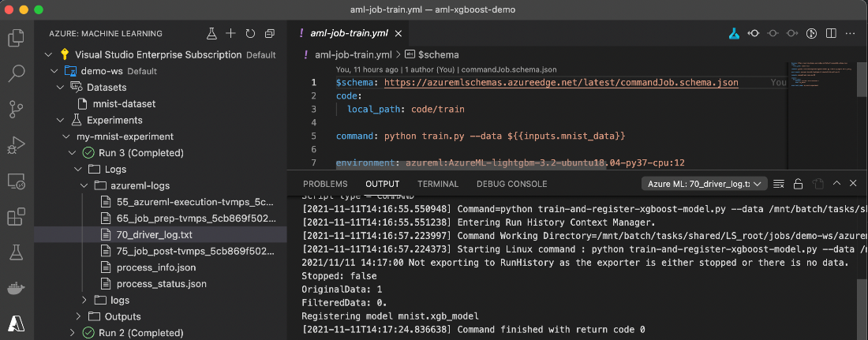
Task: Switch to the PROBLEMS tab
Action: tap(325, 184)
